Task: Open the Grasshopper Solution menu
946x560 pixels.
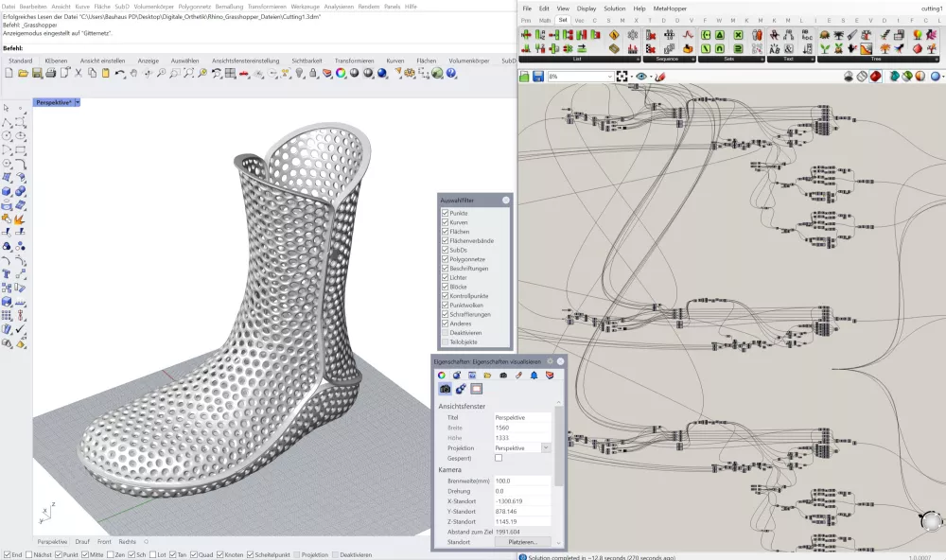Action: (615, 9)
